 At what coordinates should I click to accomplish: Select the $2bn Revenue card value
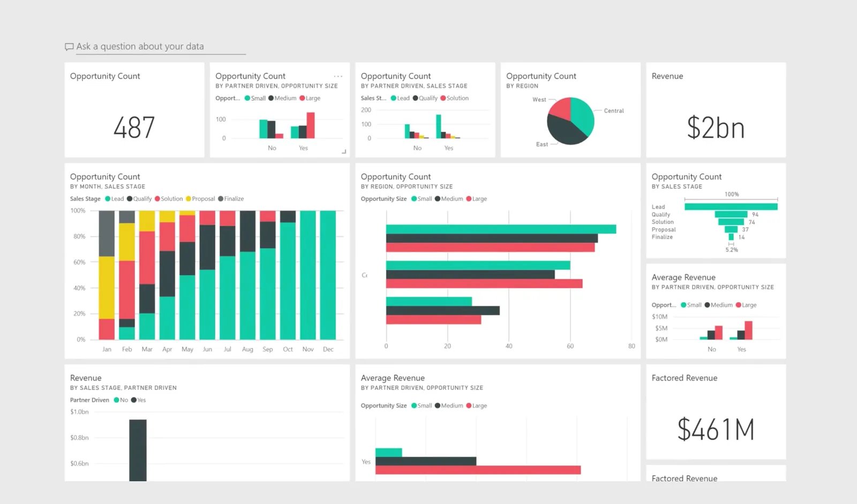[x=716, y=128]
